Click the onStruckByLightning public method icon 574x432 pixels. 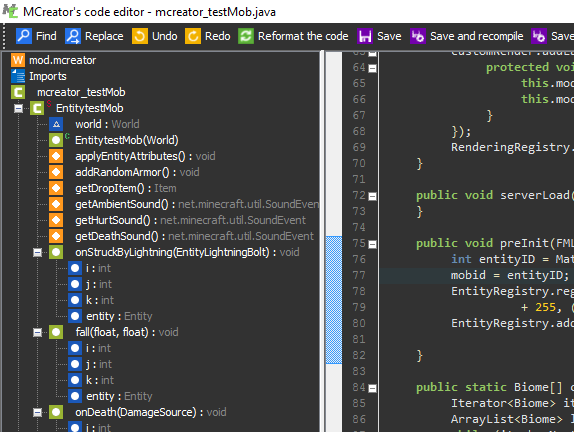[56, 252]
